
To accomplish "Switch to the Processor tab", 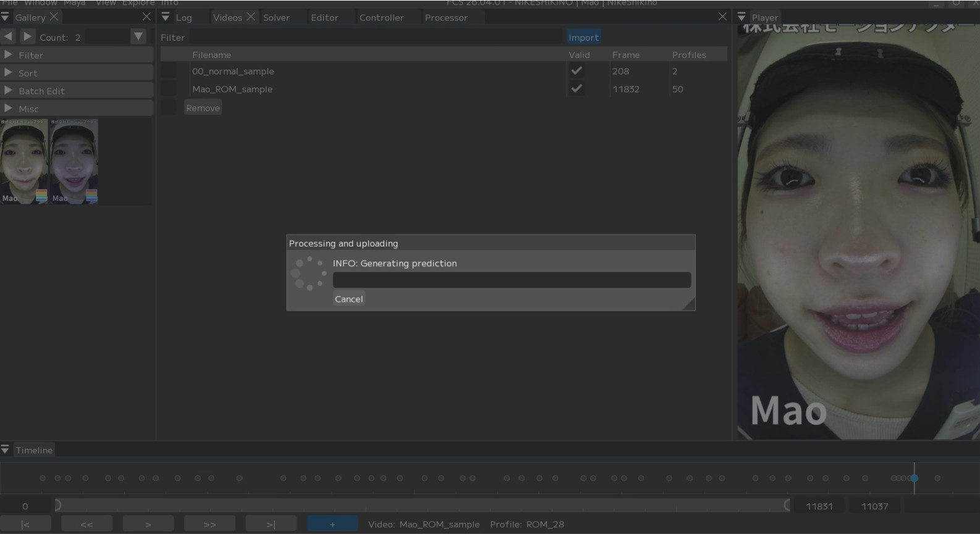I will point(446,17).
